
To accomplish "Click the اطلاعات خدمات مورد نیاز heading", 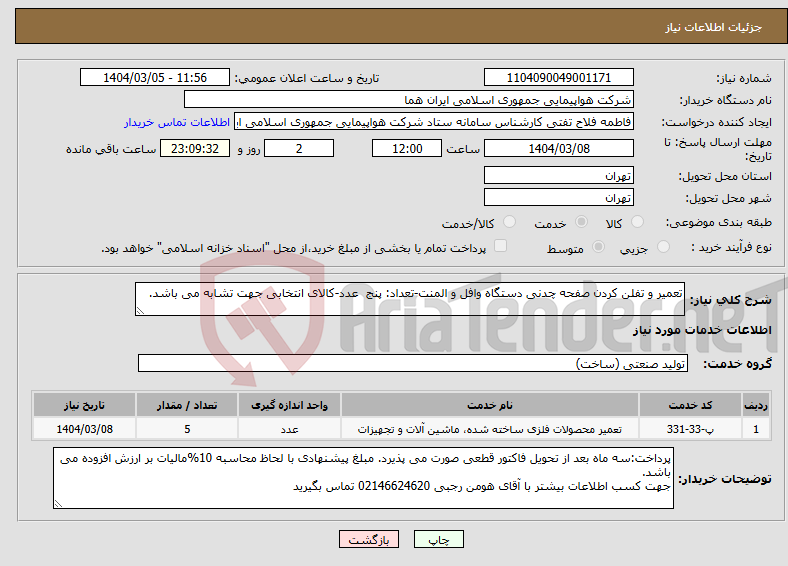I will 702,330.
